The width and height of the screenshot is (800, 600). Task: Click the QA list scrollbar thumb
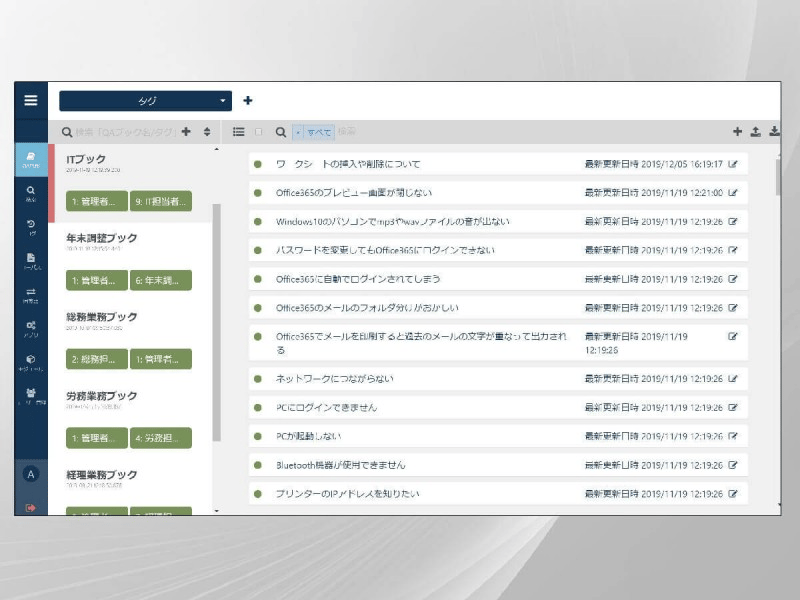(x=778, y=177)
